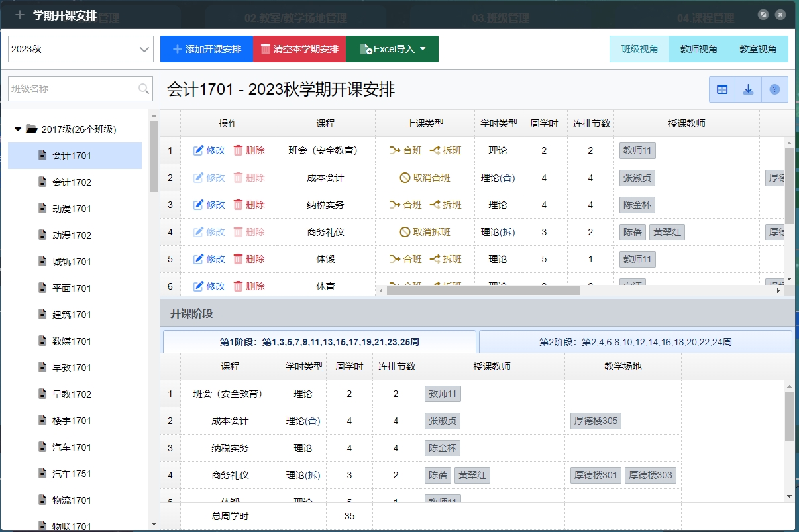Click 厚德楼305 tag in 开课阶段 table

596,421
